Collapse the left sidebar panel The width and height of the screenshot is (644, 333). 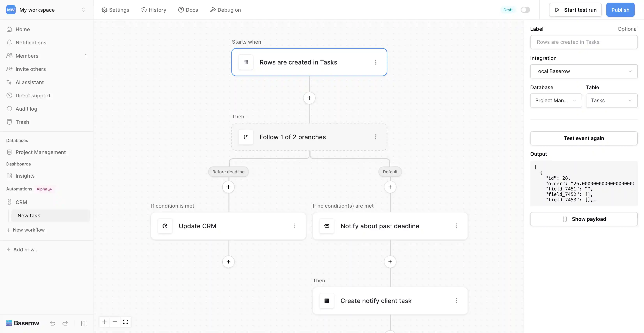(x=84, y=323)
